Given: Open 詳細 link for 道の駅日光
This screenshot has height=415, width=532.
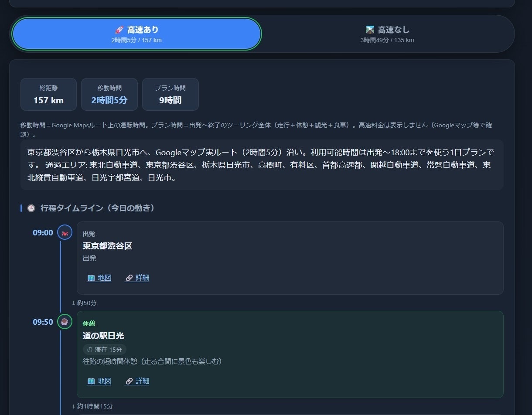Looking at the screenshot, I should coord(137,381).
